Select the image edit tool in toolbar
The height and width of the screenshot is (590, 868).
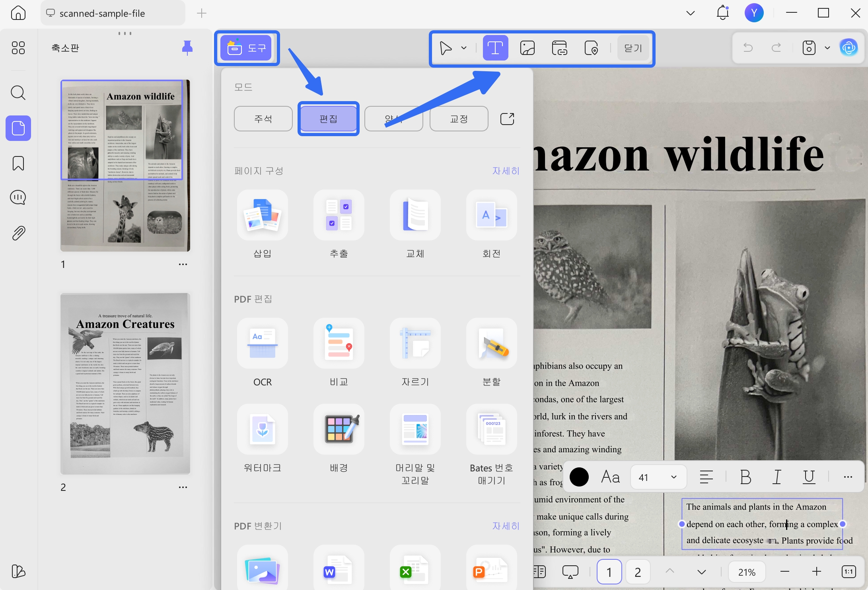527,48
